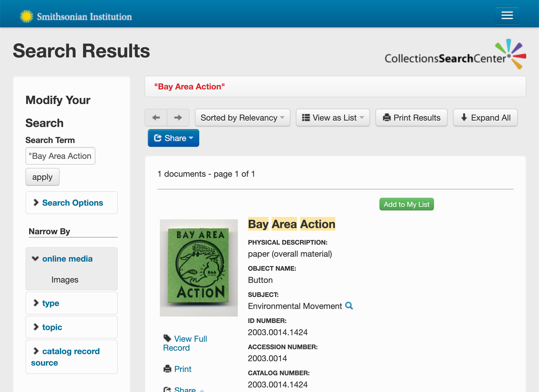Click the magnifier beside Environmental Movement
Viewport: 539px width, 392px height.
pos(349,306)
